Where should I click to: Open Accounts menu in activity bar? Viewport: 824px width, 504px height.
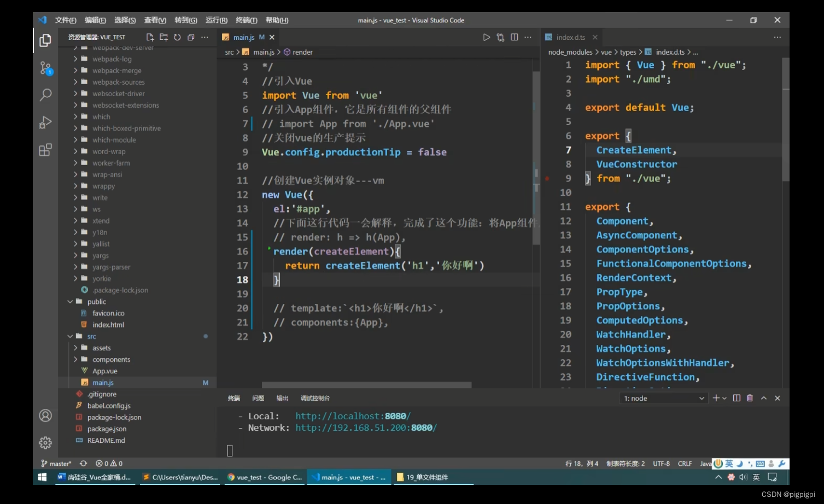[45, 415]
